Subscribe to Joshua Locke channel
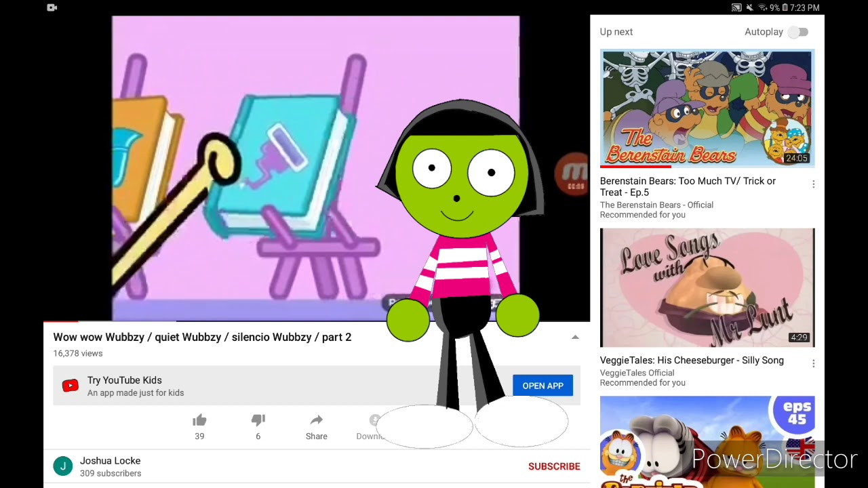 pyautogui.click(x=554, y=466)
